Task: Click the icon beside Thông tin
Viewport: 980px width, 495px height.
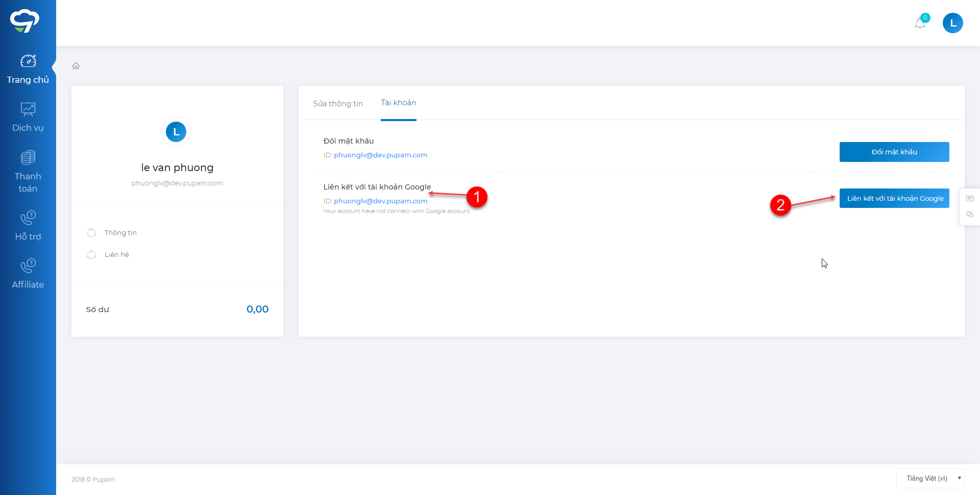Action: point(91,232)
